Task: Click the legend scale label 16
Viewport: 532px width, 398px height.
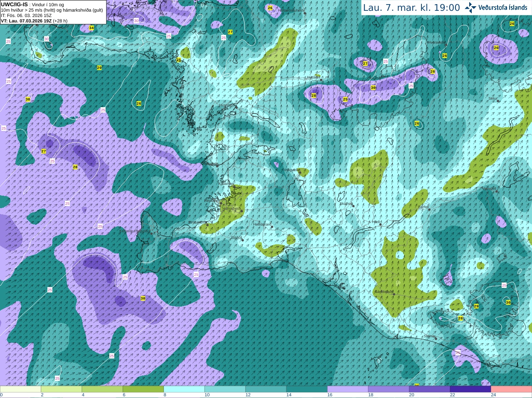Action: pos(330,395)
